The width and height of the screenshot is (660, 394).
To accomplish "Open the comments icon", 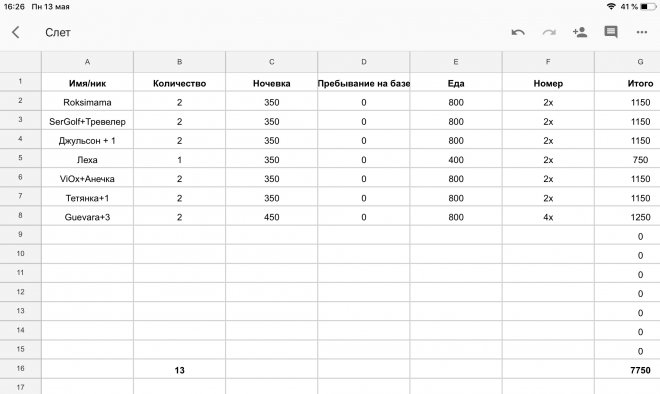I will (611, 32).
